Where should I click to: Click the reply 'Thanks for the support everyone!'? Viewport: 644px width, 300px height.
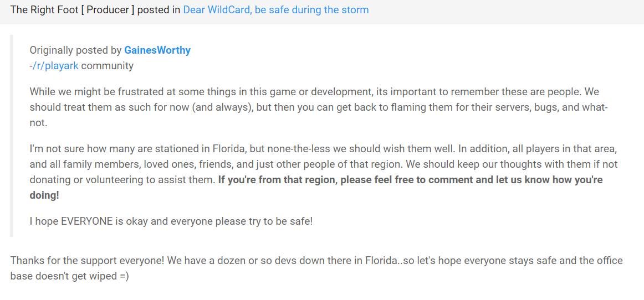316,268
